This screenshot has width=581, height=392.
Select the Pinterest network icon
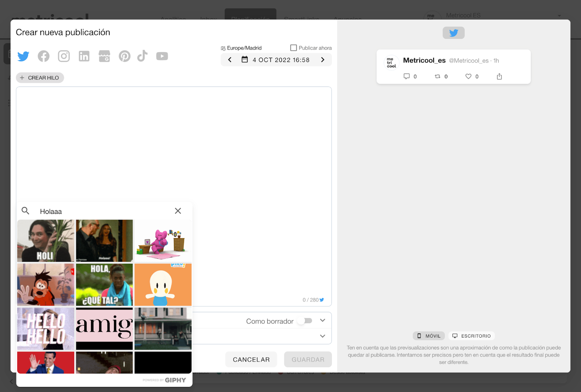click(x=125, y=56)
